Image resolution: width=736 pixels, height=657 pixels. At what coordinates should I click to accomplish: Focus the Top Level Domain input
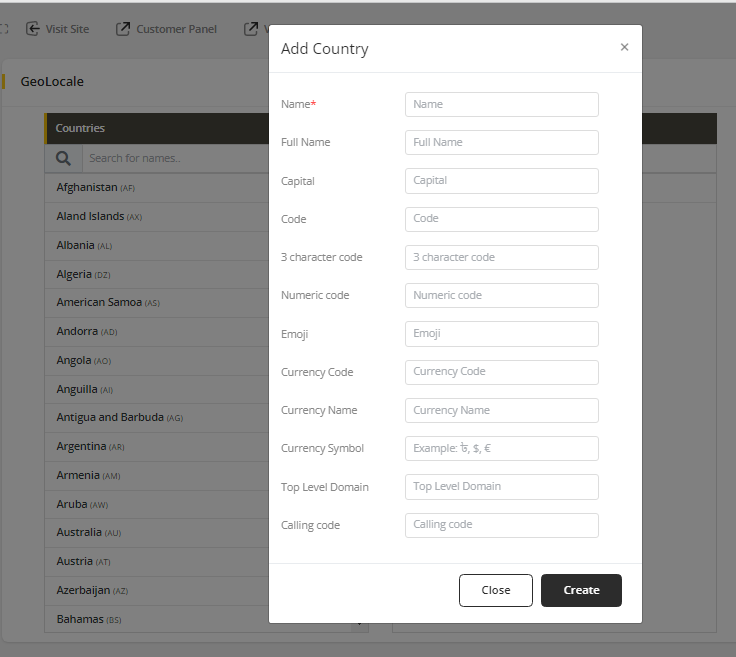click(501, 486)
